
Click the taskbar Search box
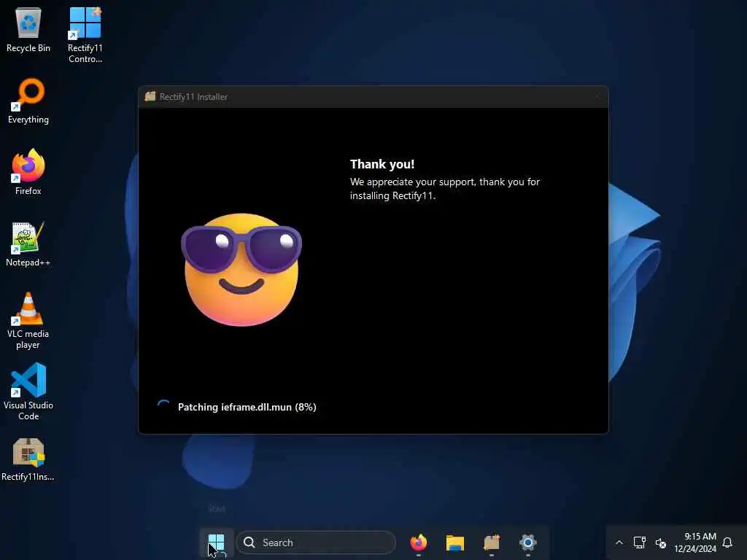click(316, 542)
